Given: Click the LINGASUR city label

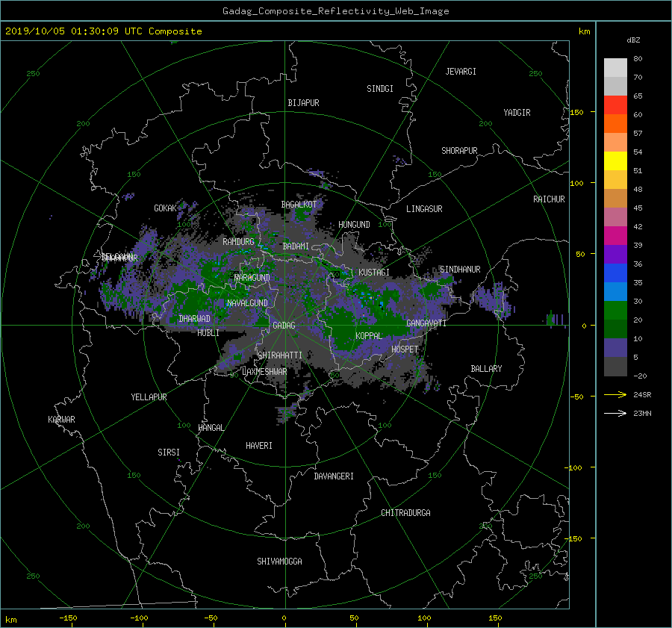Looking at the screenshot, I should tap(424, 209).
